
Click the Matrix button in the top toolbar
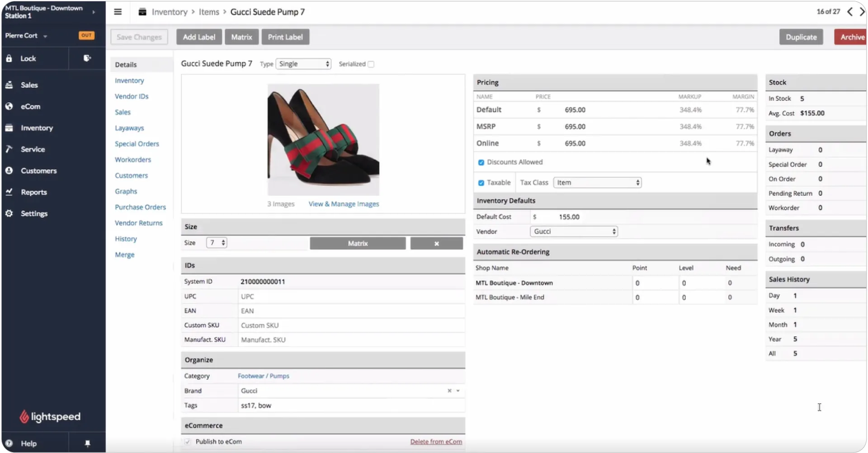242,37
